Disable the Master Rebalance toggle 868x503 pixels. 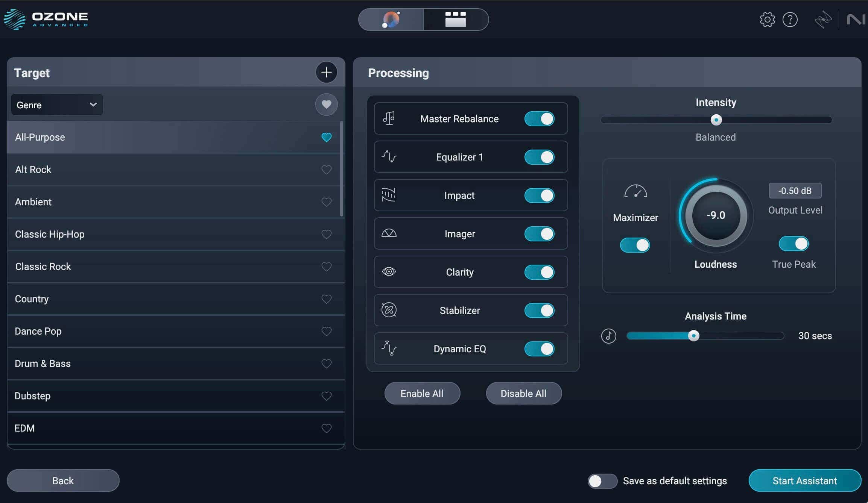click(539, 119)
